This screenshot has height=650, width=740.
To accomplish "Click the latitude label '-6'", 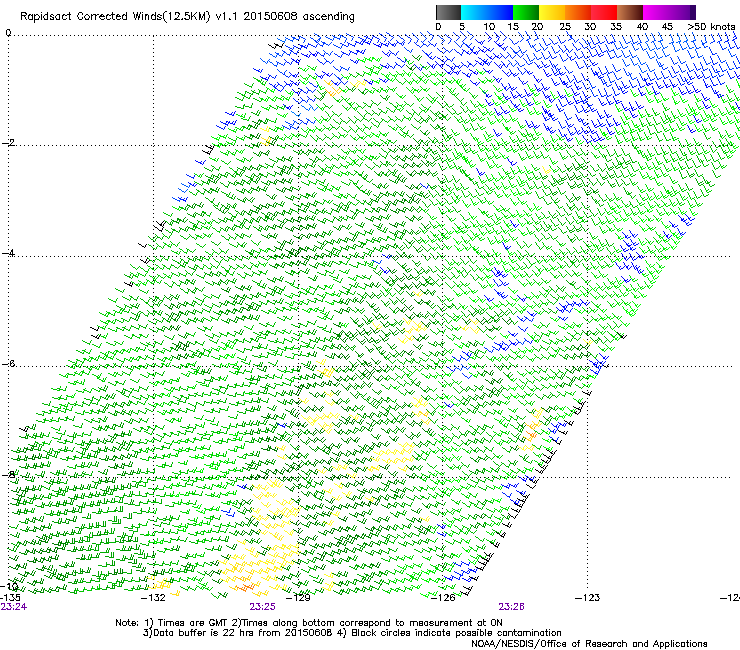I will tap(9, 364).
